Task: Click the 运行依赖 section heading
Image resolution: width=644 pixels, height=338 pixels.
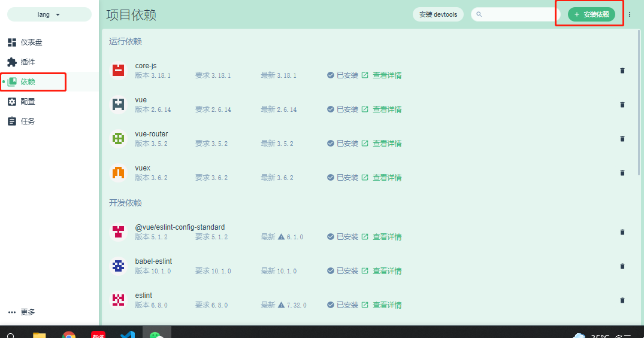Action: [x=125, y=41]
